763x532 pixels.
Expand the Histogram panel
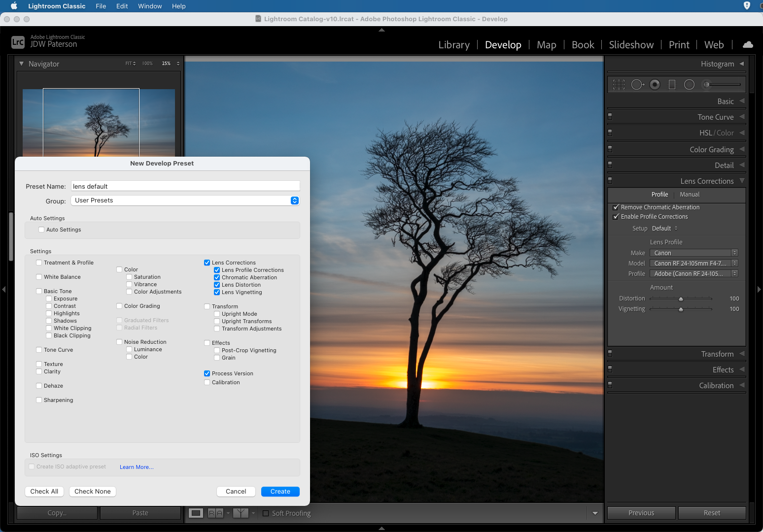[741, 64]
